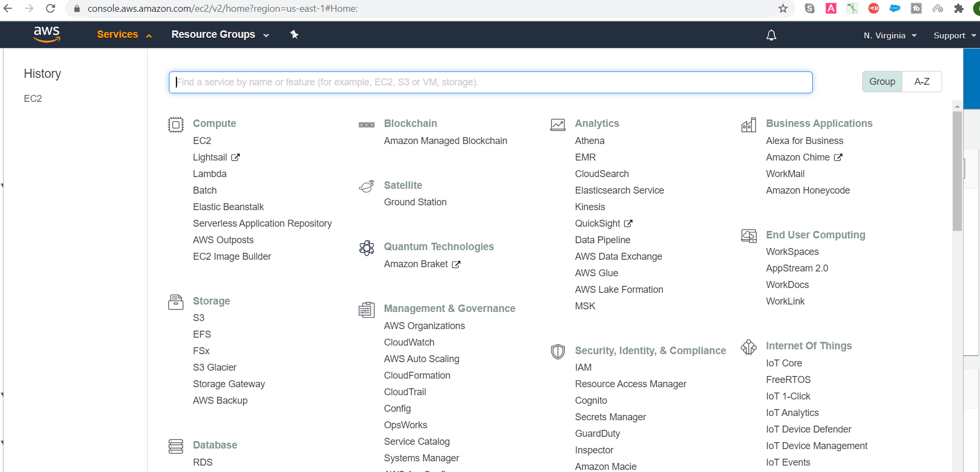980x472 pixels.
Task: Collapse the Services menu
Action: point(124,35)
